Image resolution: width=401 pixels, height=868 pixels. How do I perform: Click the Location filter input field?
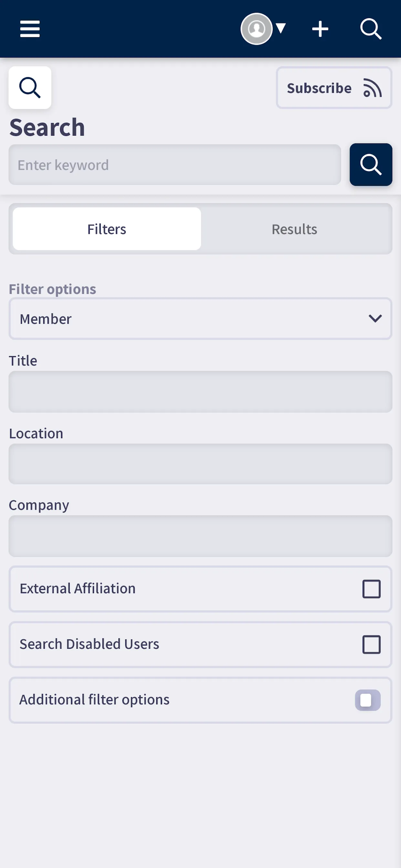(200, 464)
